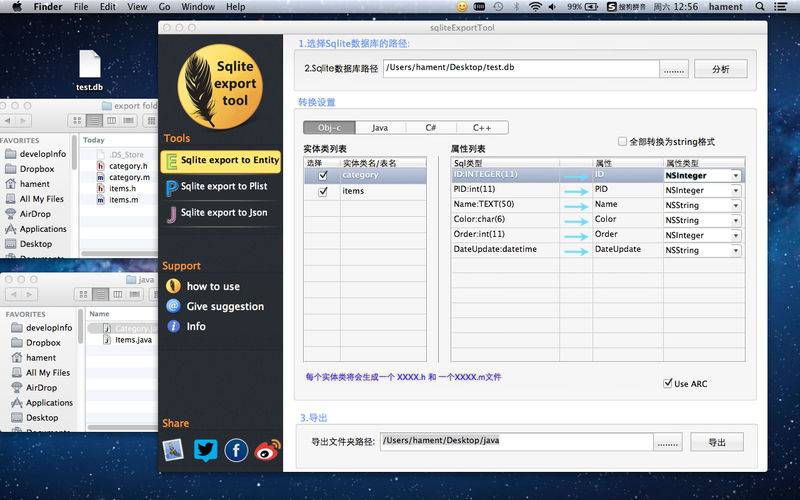Open the Window menu

point(198,7)
